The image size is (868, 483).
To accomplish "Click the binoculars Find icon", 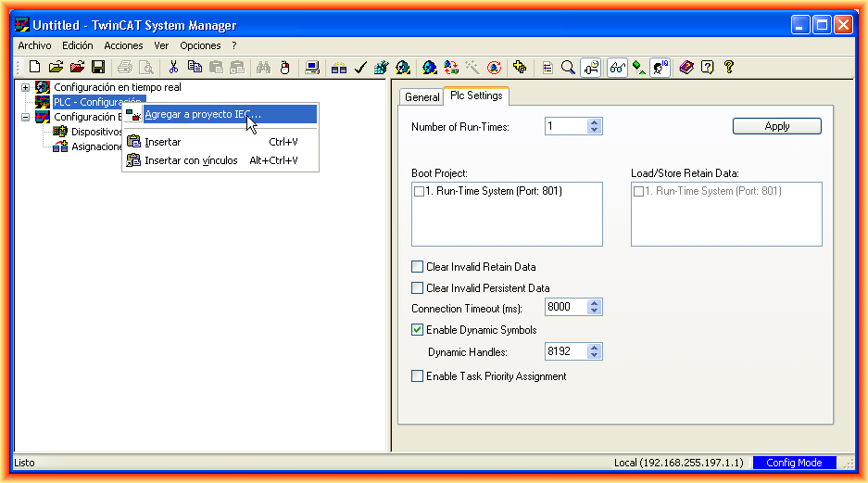I will click(263, 67).
